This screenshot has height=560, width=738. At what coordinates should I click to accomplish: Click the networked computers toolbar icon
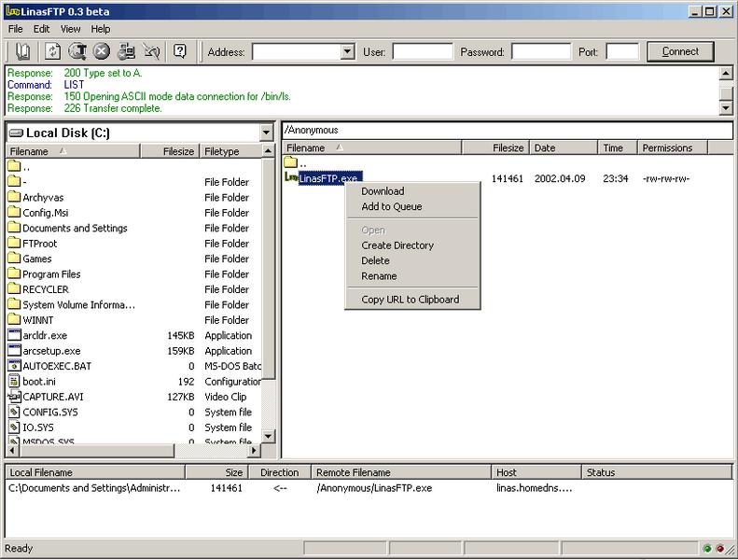click(x=127, y=52)
